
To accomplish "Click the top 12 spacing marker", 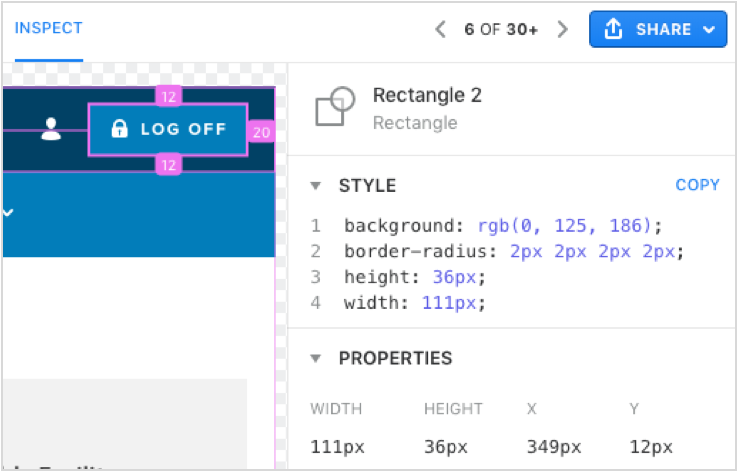I will coord(168,95).
